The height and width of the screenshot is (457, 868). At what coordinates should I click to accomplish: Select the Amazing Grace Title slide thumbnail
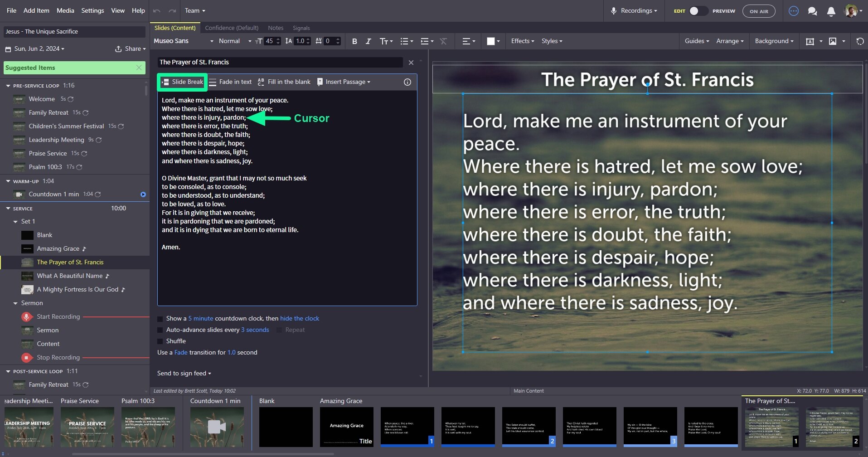click(347, 427)
